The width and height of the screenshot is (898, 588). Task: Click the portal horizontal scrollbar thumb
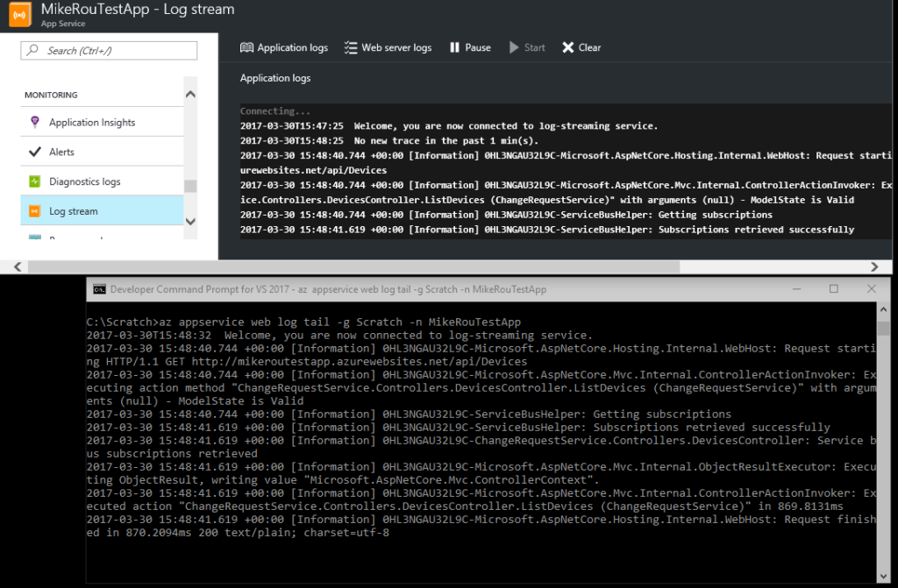click(354, 266)
